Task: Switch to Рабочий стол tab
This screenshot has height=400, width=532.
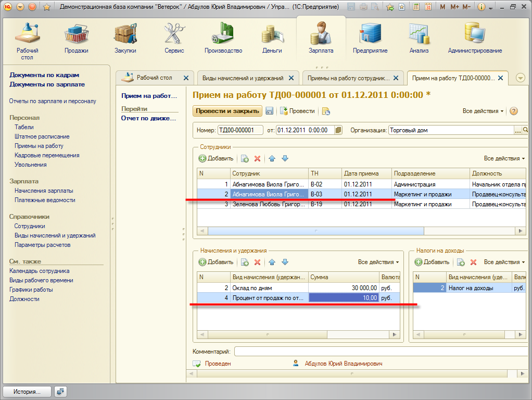Action: tap(154, 78)
